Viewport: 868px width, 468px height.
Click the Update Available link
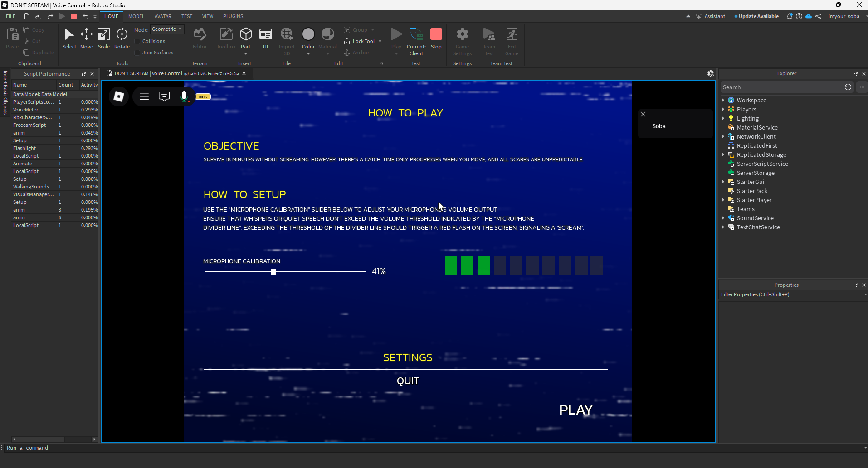(756, 16)
